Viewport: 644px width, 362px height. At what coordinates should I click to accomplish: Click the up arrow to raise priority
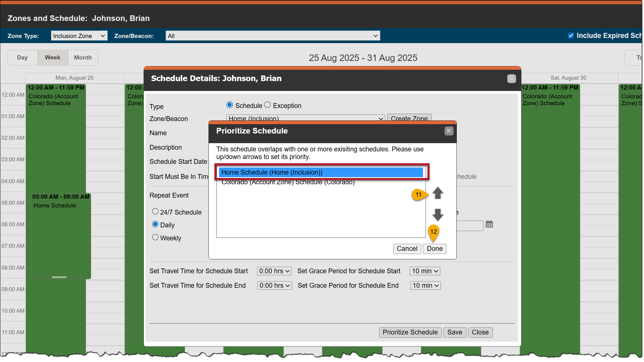438,193
